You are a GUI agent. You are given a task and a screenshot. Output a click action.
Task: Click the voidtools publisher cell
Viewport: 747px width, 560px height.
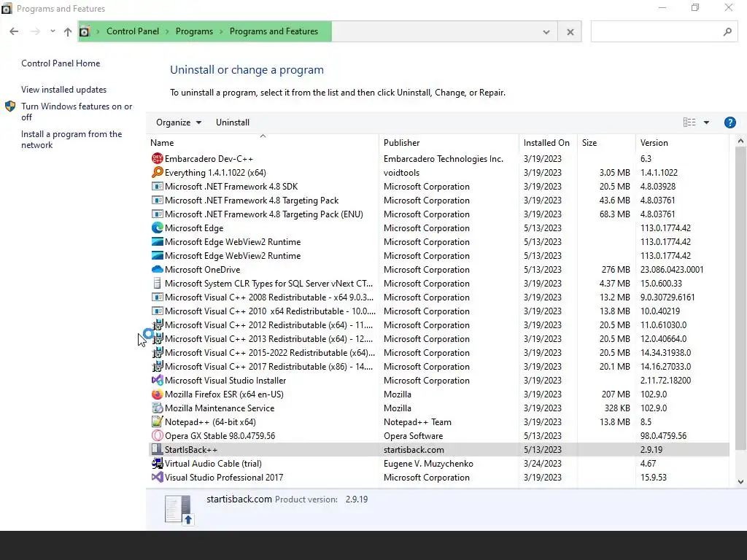[x=402, y=172]
